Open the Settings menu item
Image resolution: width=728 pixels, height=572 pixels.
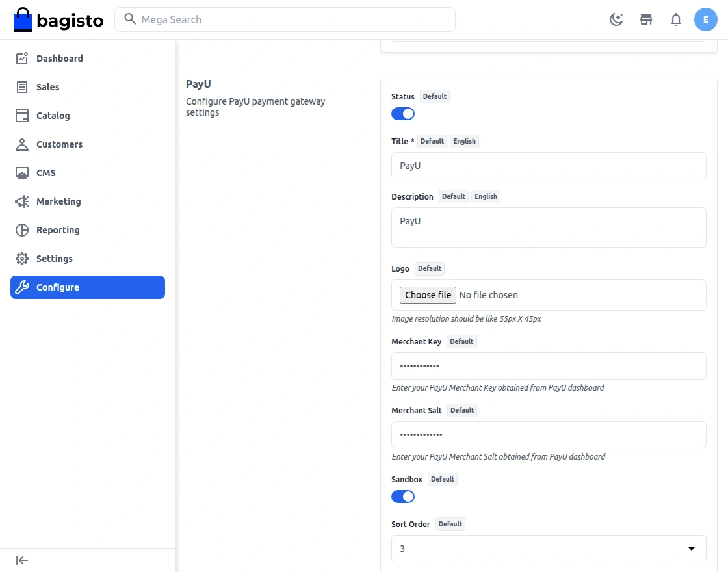[x=54, y=259]
